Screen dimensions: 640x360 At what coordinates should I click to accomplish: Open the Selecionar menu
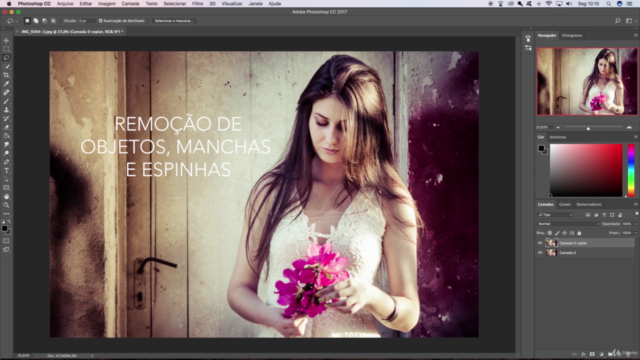tap(175, 4)
